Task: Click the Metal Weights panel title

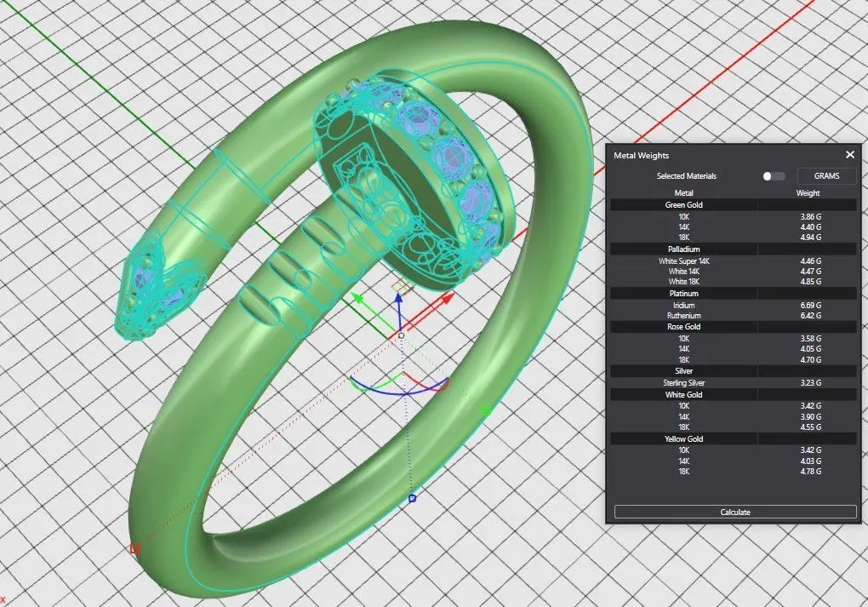Action: pyautogui.click(x=641, y=156)
